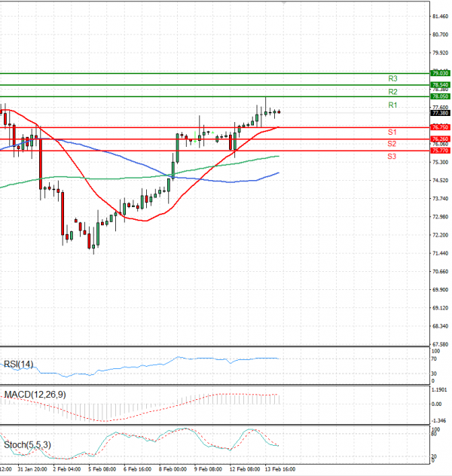Click the 80.700 price axis value

pos(440,35)
